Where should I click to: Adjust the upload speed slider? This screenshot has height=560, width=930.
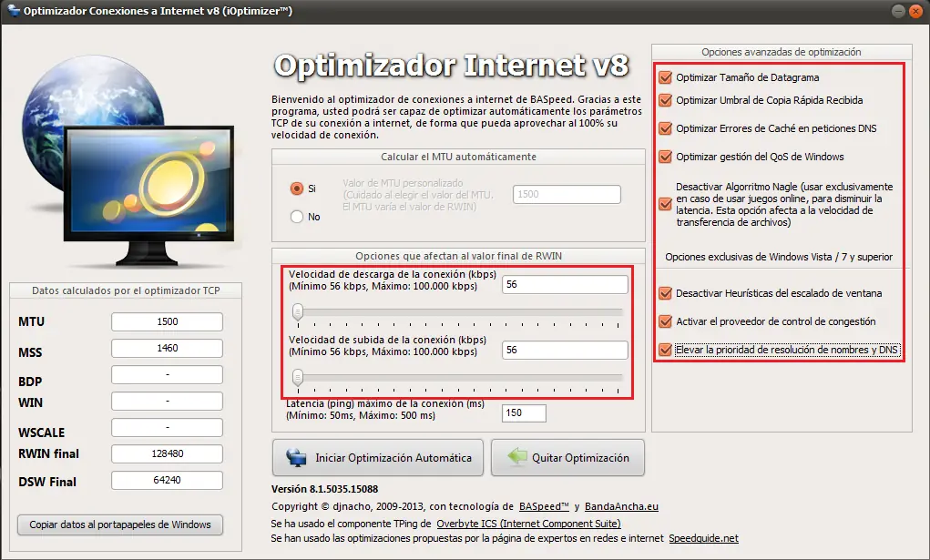(299, 376)
